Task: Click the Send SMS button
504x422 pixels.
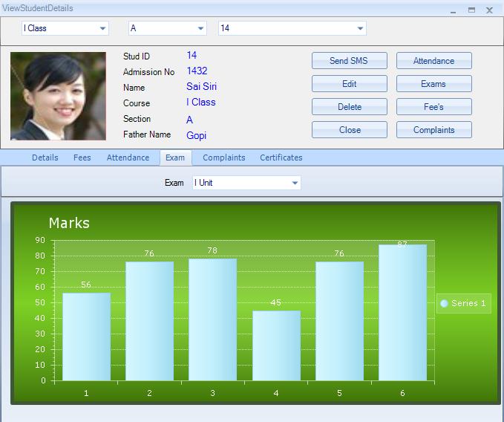Action: (349, 61)
